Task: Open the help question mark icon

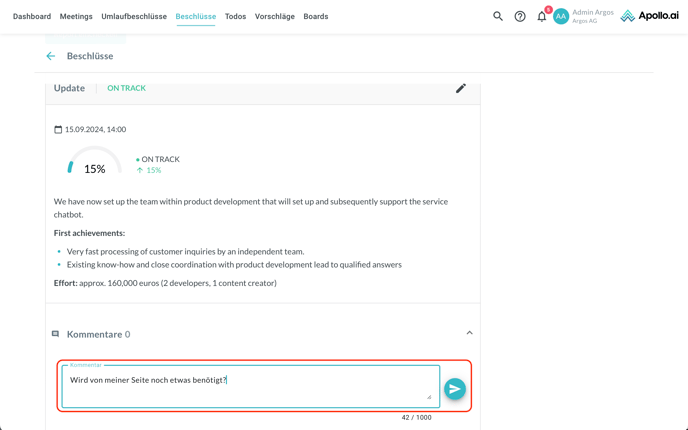Action: click(x=520, y=16)
